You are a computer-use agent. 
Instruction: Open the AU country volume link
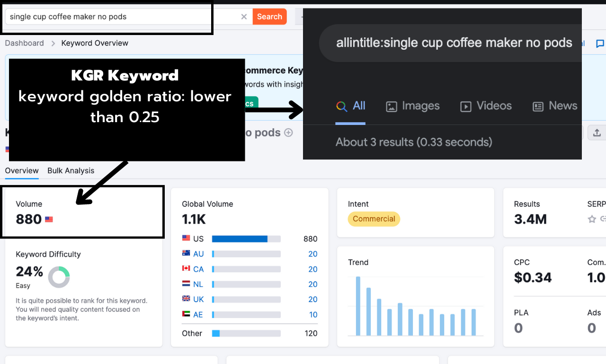point(198,254)
